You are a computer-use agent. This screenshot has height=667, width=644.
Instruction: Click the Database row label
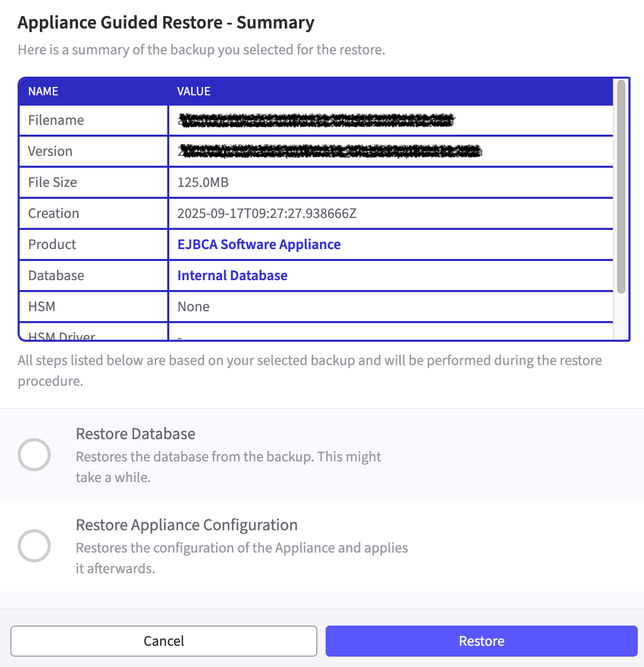(x=56, y=275)
